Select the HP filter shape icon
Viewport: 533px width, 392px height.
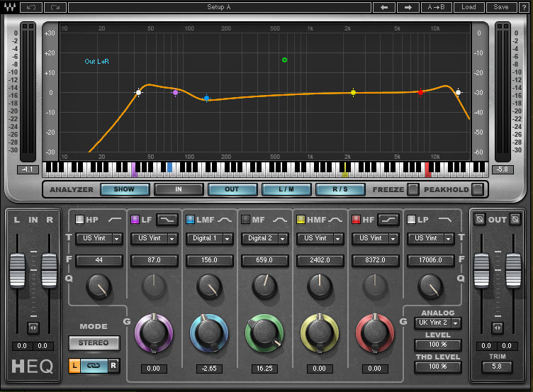(115, 220)
